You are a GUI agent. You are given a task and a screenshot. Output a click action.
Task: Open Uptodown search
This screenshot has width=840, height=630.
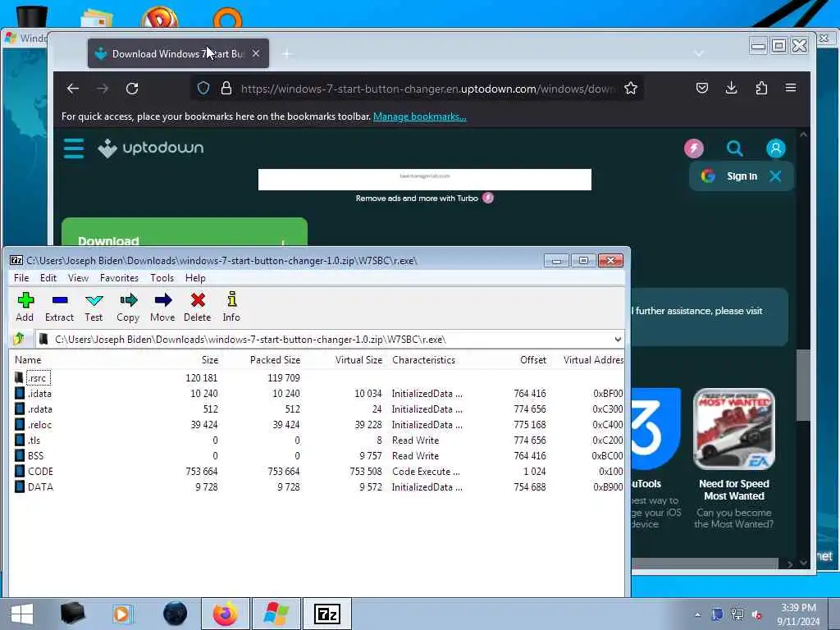pos(734,148)
